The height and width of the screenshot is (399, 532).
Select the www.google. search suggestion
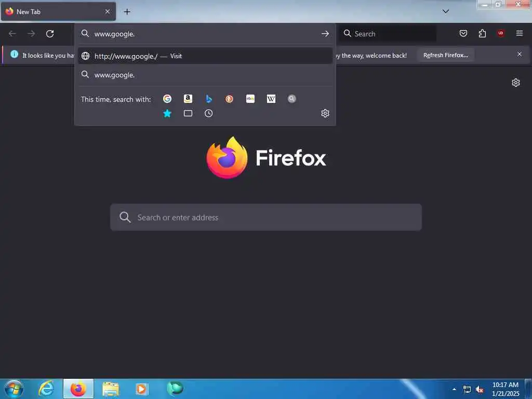205,75
